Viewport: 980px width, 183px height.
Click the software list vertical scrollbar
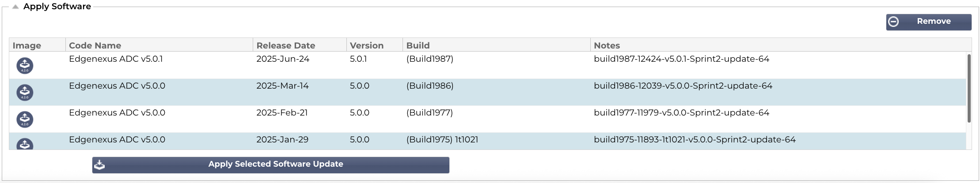point(969,88)
